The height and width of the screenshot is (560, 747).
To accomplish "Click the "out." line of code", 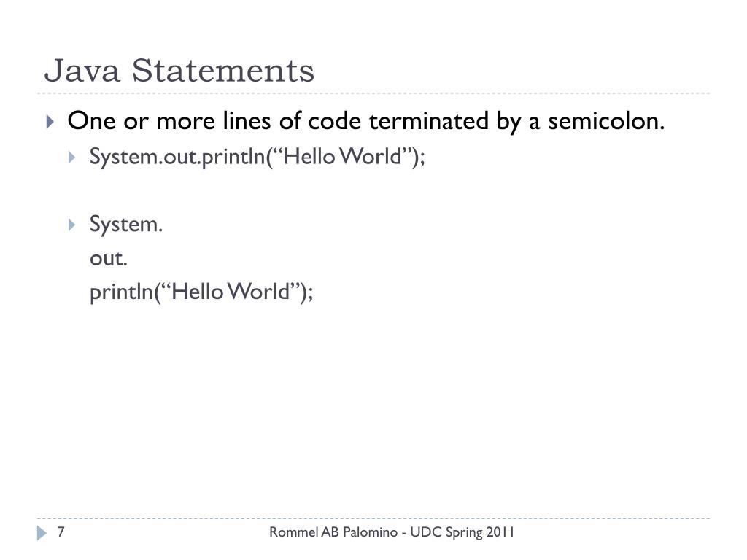I will point(108,258).
